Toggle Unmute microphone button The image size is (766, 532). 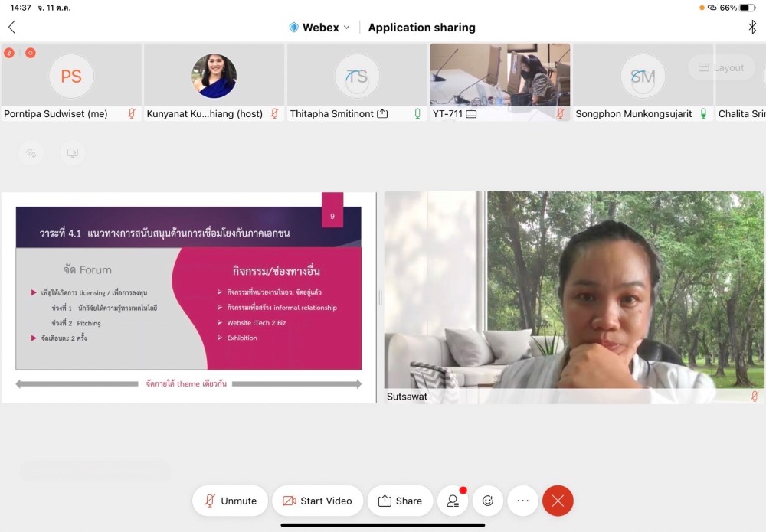(x=230, y=501)
